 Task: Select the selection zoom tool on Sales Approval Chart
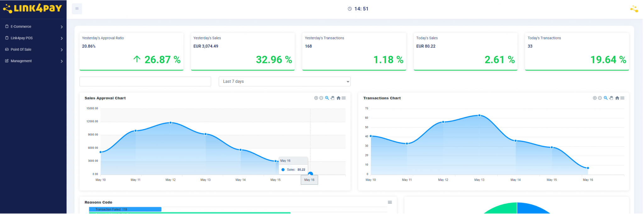click(327, 98)
